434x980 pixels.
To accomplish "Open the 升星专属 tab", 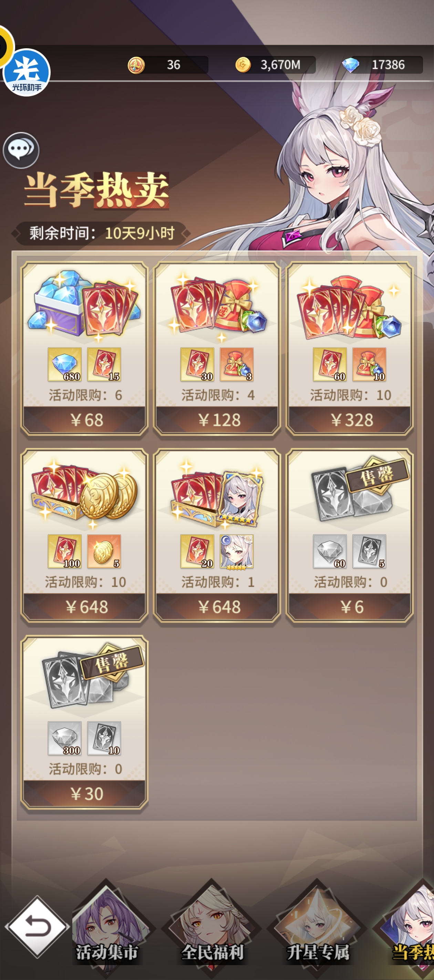I will coord(318,926).
